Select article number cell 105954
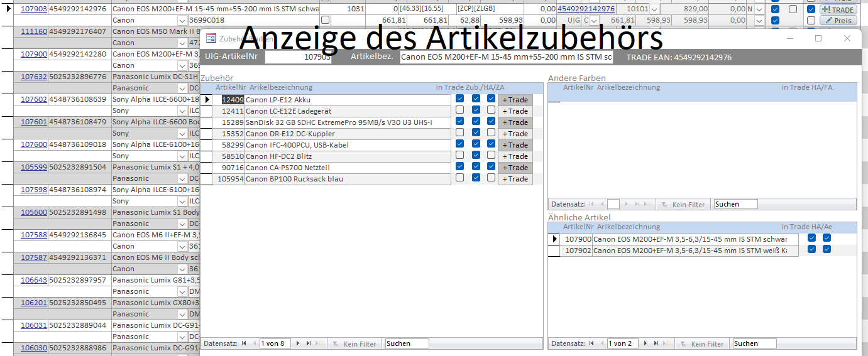Image resolution: width=868 pixels, height=356 pixels. pyautogui.click(x=229, y=179)
